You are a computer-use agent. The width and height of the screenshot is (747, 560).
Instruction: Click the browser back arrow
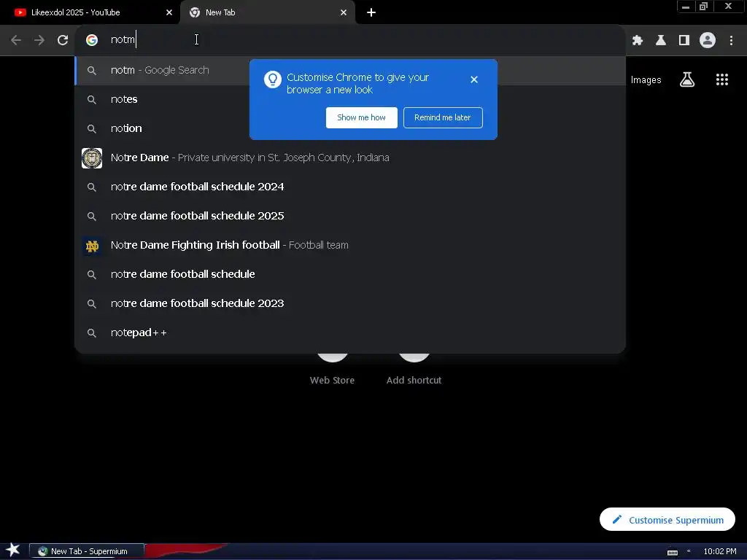click(x=16, y=40)
